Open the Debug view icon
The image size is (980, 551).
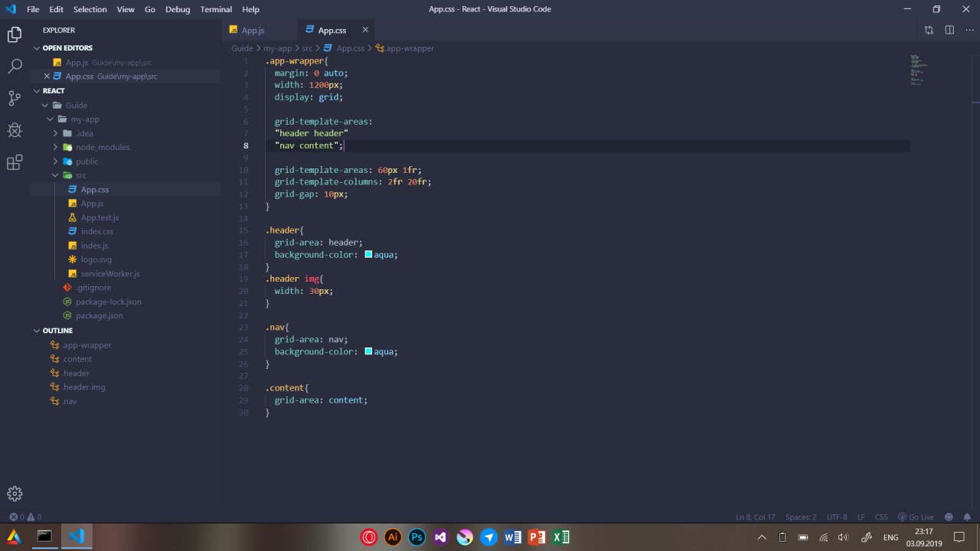point(15,130)
